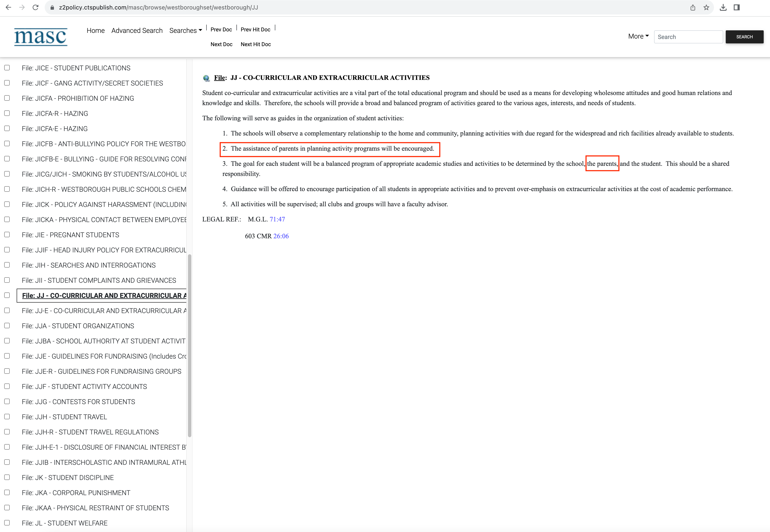The image size is (770, 532).
Task: Check the JJE - GUIDELINES FOR FUNDRAISING box
Action: pos(7,356)
